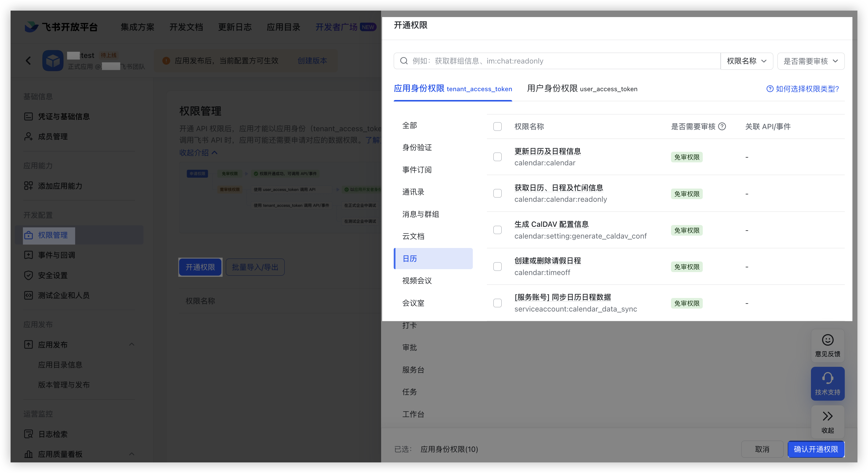Select 视频会议 permission category
Image resolution: width=868 pixels, height=473 pixels.
point(417,281)
